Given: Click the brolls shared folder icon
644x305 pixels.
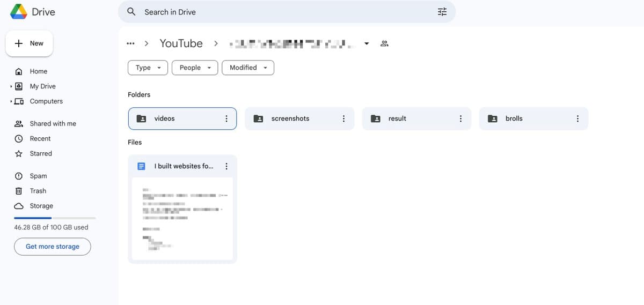Looking at the screenshot, I should click(493, 118).
